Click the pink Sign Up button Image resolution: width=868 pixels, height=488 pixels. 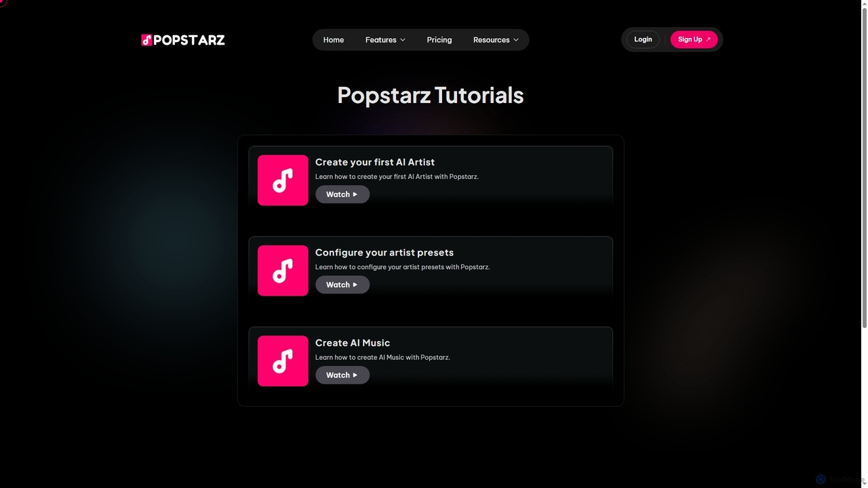pos(694,39)
